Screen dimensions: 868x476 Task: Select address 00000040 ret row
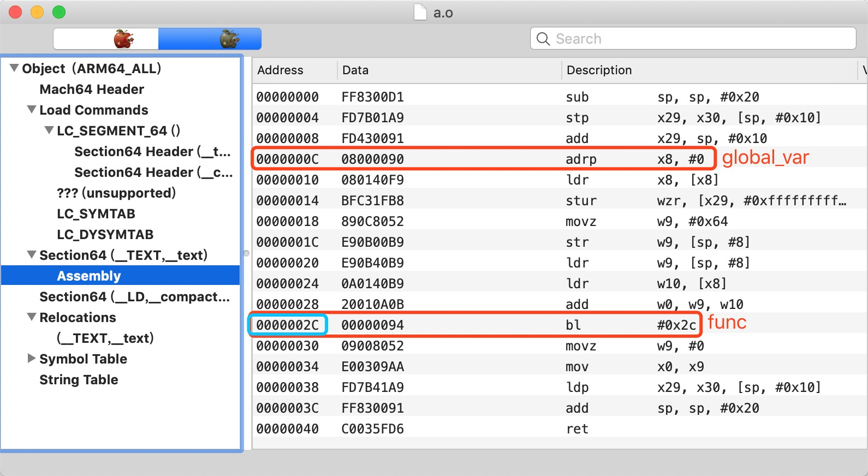[x=560, y=429]
